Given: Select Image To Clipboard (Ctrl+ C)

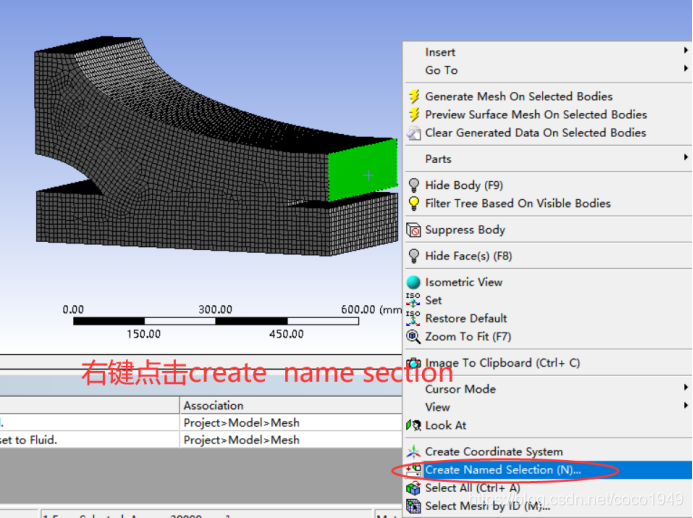Looking at the screenshot, I should pyautogui.click(x=548, y=363).
